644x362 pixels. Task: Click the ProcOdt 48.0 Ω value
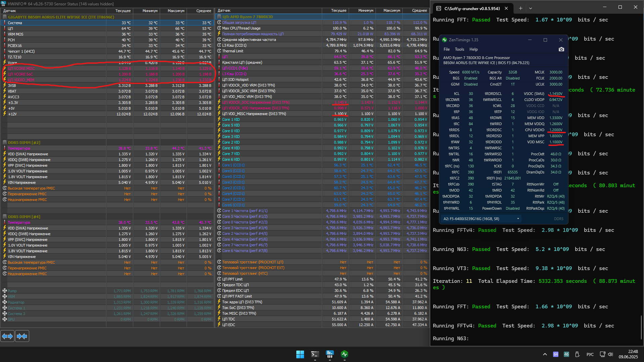coord(556,154)
